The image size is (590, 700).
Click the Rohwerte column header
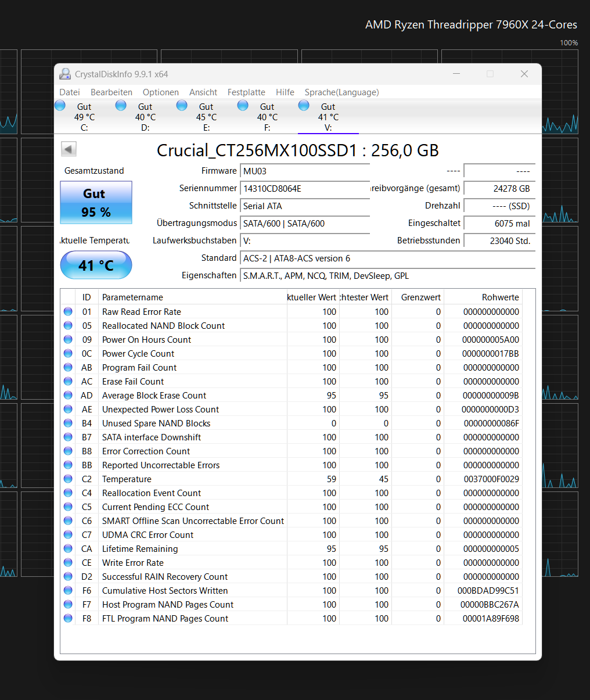coord(483,297)
